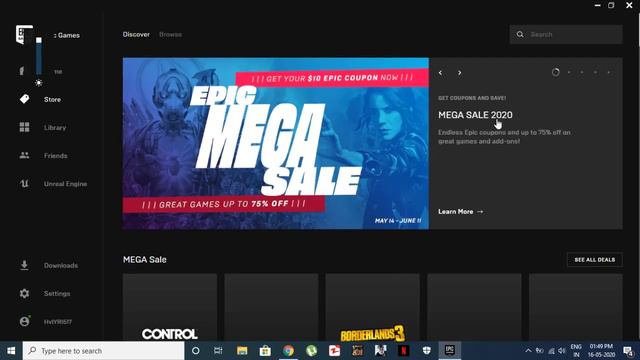Open the volume control in system tray

click(562, 351)
